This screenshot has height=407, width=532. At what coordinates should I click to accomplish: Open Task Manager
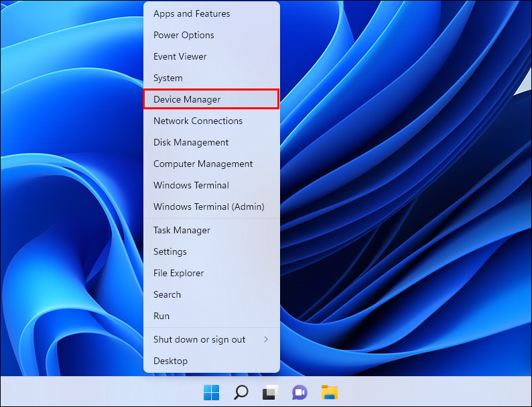211,230
